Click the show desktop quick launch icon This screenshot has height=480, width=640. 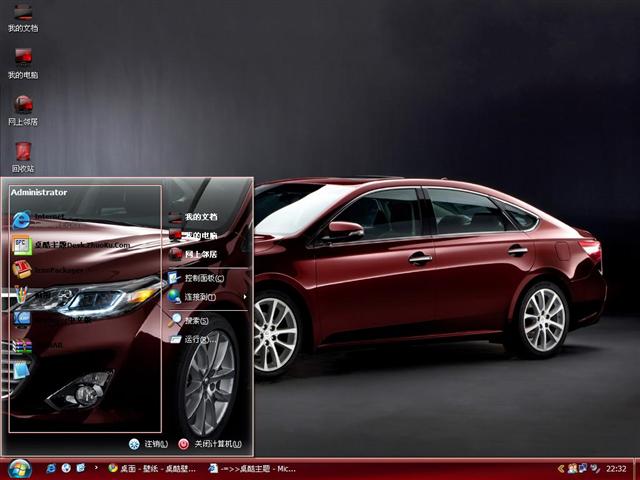pos(81,468)
